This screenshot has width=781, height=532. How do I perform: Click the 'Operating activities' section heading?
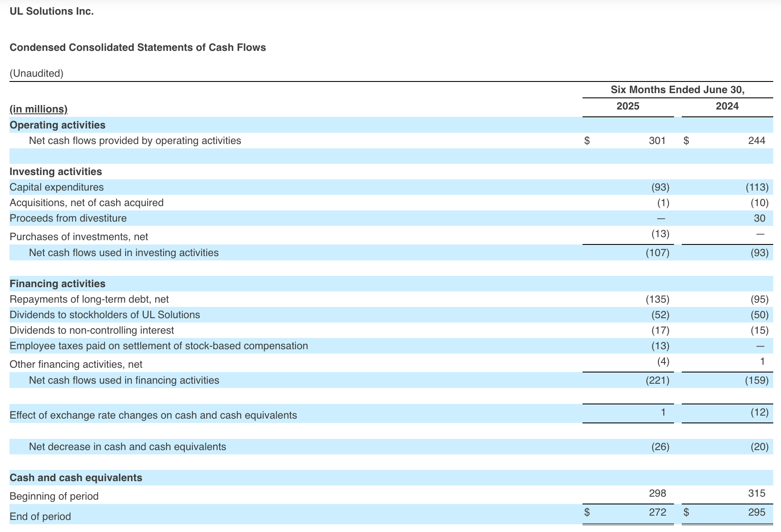57,125
